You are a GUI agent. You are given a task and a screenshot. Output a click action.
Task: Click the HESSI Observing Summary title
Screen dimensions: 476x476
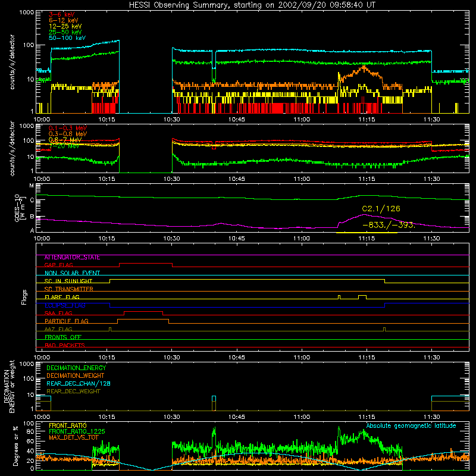pos(252,5)
